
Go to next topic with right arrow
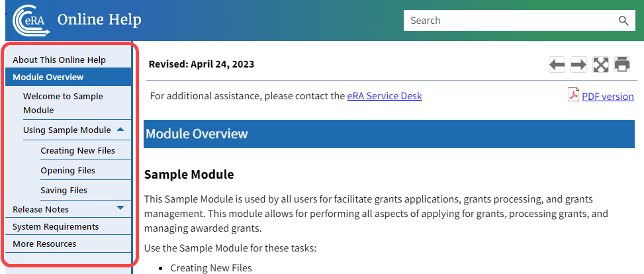[578, 64]
